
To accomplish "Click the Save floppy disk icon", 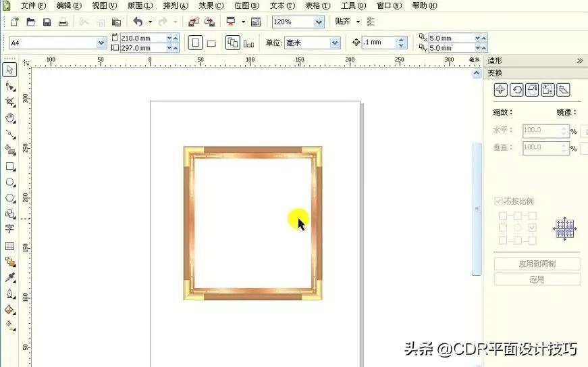I will (47, 22).
